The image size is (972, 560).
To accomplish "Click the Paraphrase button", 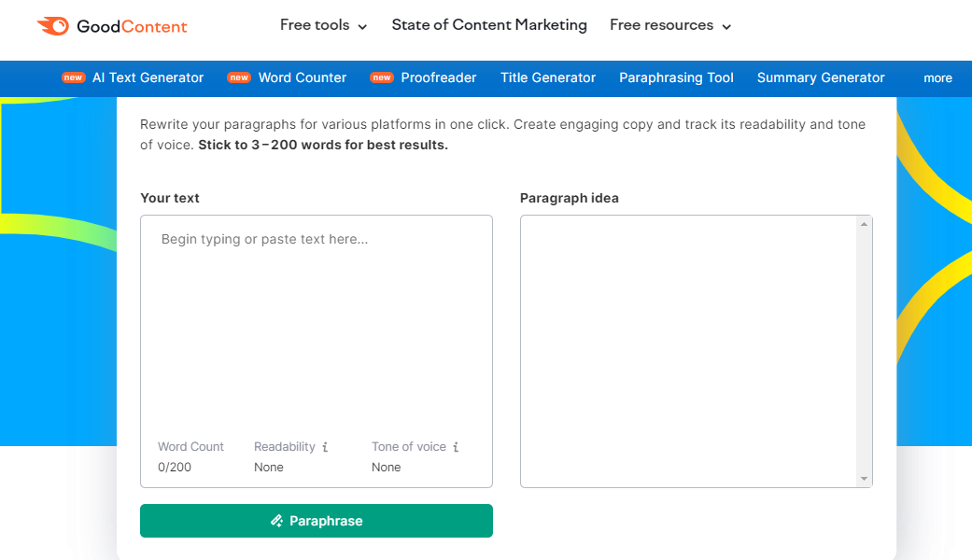I will tap(316, 521).
